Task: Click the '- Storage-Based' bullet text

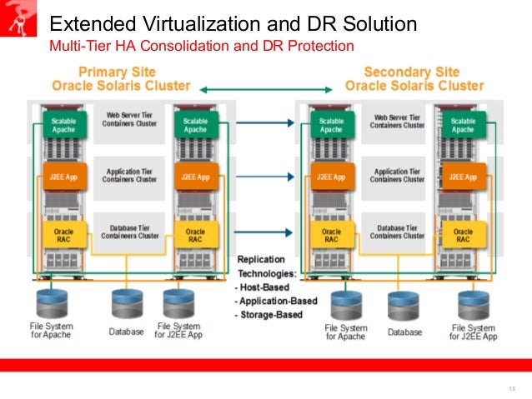Action: [269, 315]
